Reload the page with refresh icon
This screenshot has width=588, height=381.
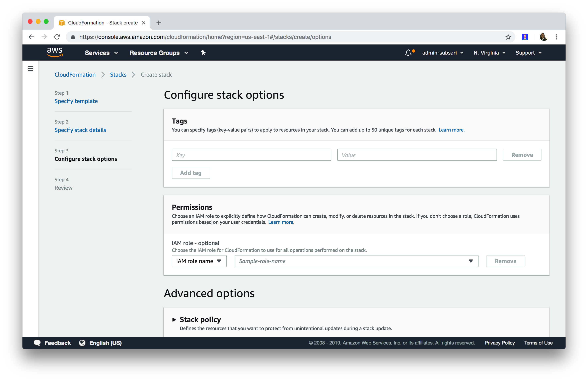coord(57,37)
